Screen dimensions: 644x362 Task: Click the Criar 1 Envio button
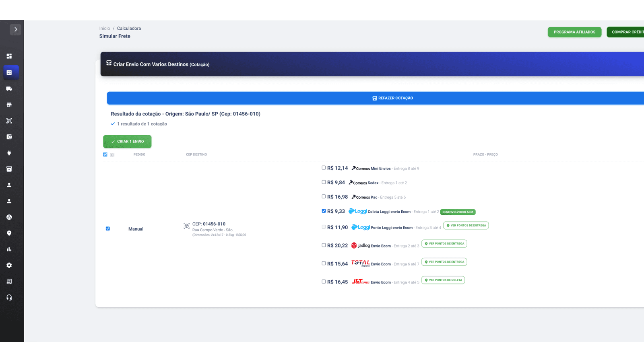click(127, 142)
